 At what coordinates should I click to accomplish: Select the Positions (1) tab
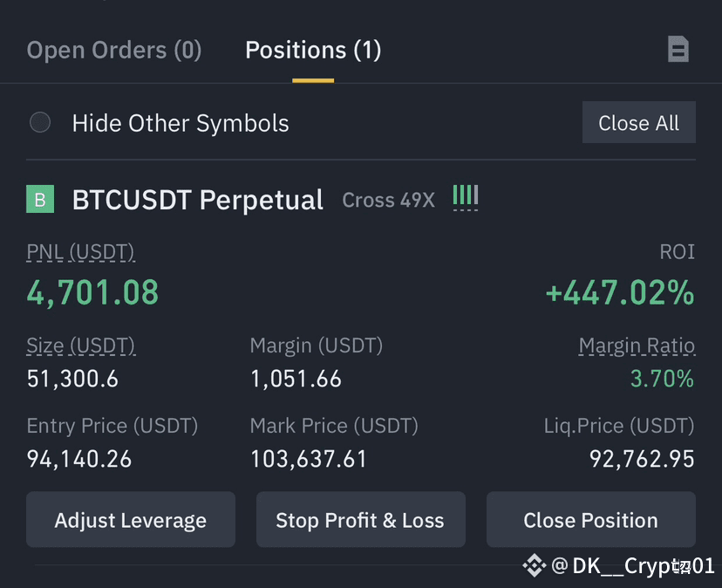tap(313, 50)
